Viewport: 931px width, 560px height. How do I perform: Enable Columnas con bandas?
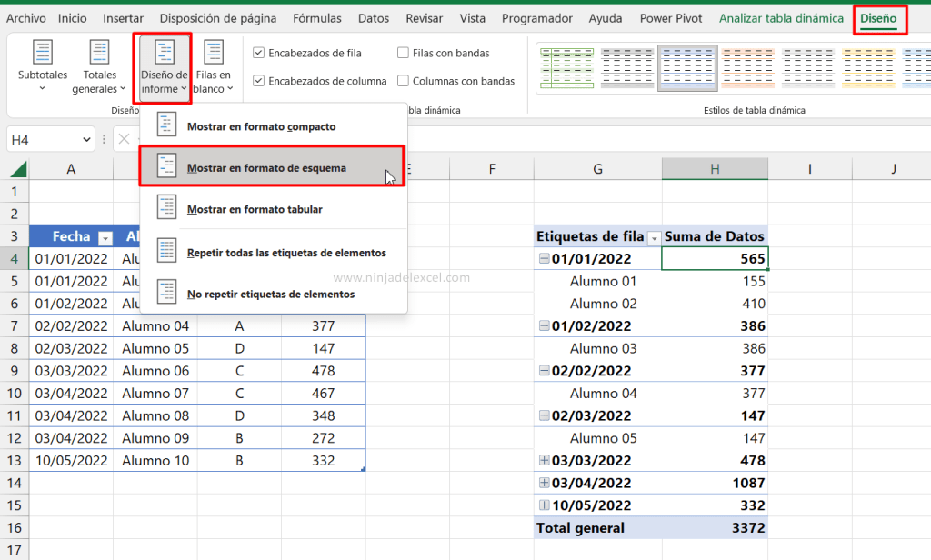pos(405,80)
